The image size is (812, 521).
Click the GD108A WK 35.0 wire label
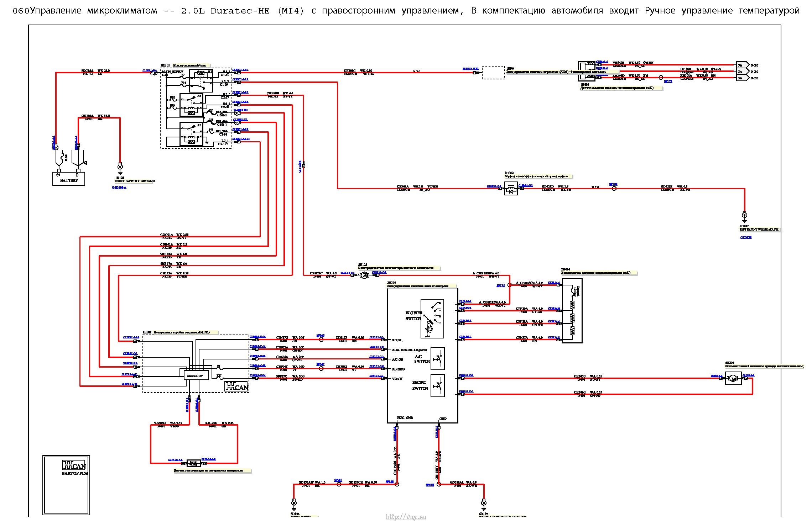tap(95, 116)
